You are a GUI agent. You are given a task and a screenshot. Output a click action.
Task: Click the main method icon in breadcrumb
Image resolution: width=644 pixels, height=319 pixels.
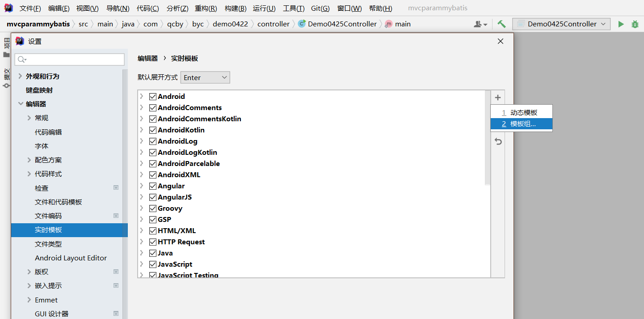coord(389,24)
